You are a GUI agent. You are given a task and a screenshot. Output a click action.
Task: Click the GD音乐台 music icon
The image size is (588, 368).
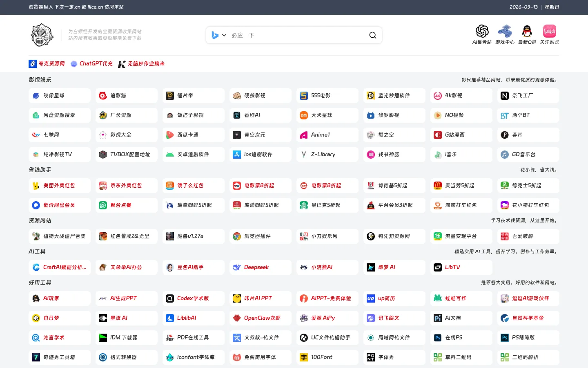(x=505, y=155)
